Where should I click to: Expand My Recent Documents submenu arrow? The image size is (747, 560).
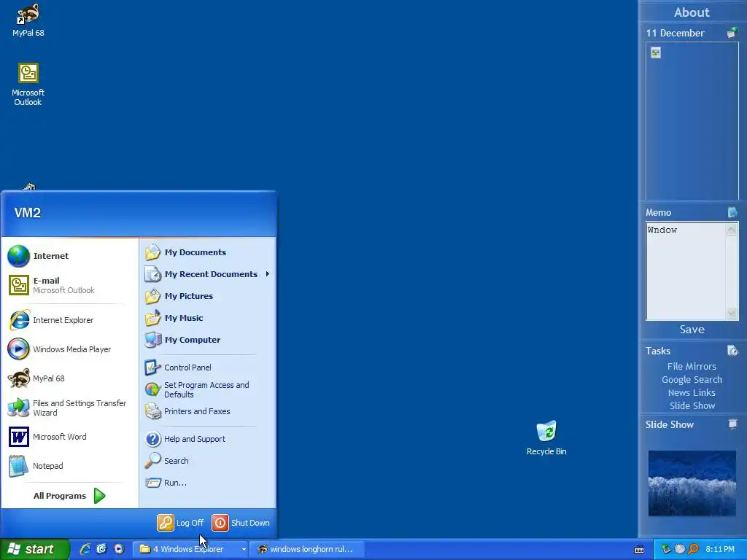click(267, 274)
